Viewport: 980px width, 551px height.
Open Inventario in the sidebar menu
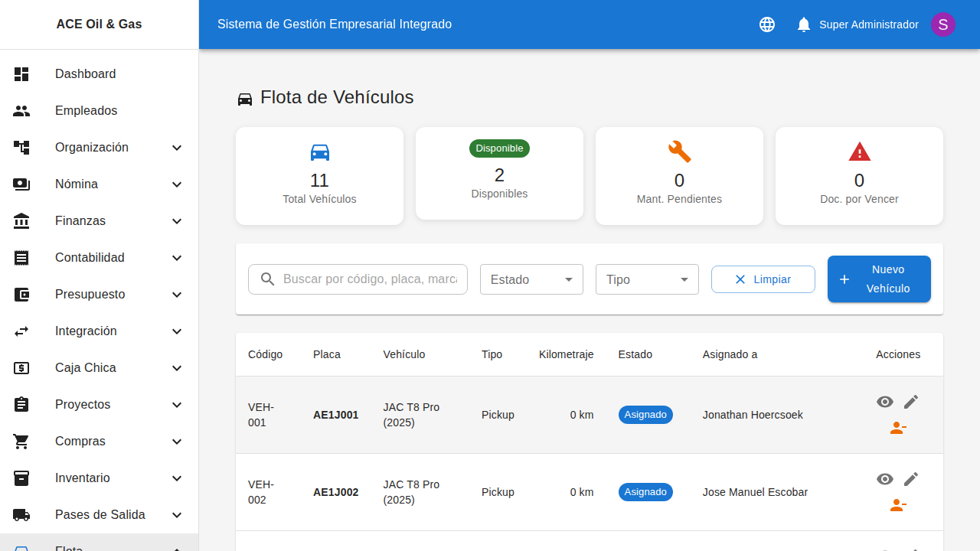tap(83, 478)
